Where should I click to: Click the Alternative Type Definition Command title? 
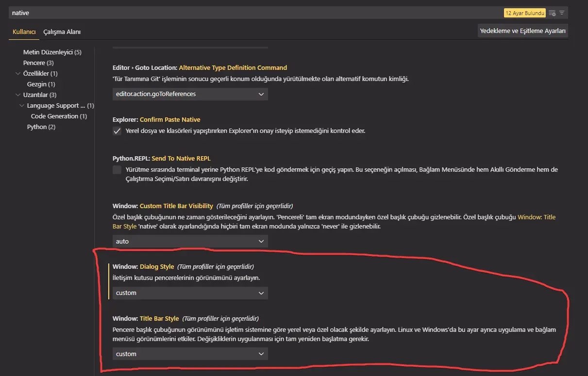(233, 67)
